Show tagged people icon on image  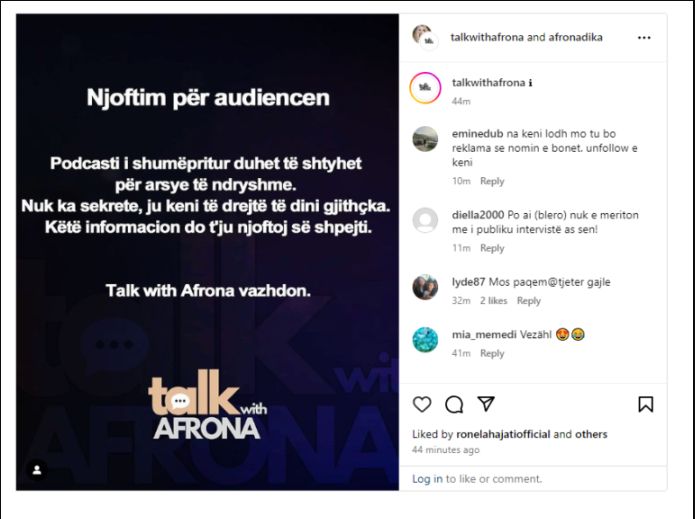tap(37, 470)
